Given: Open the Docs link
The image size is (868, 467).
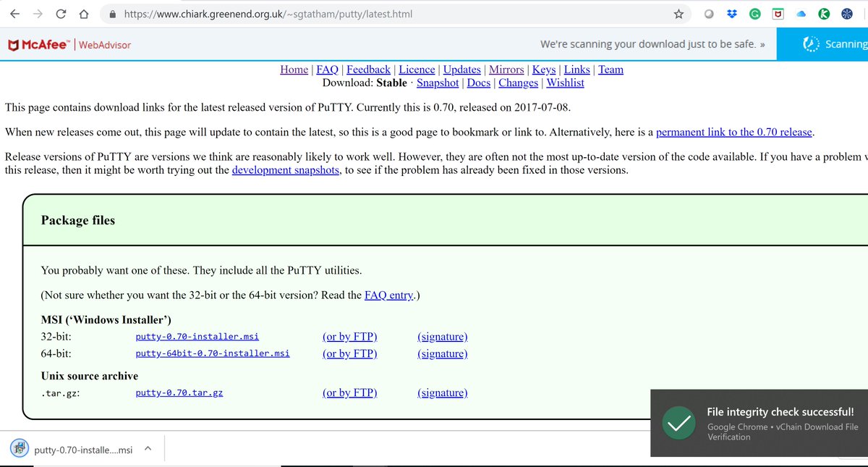Looking at the screenshot, I should pyautogui.click(x=478, y=83).
